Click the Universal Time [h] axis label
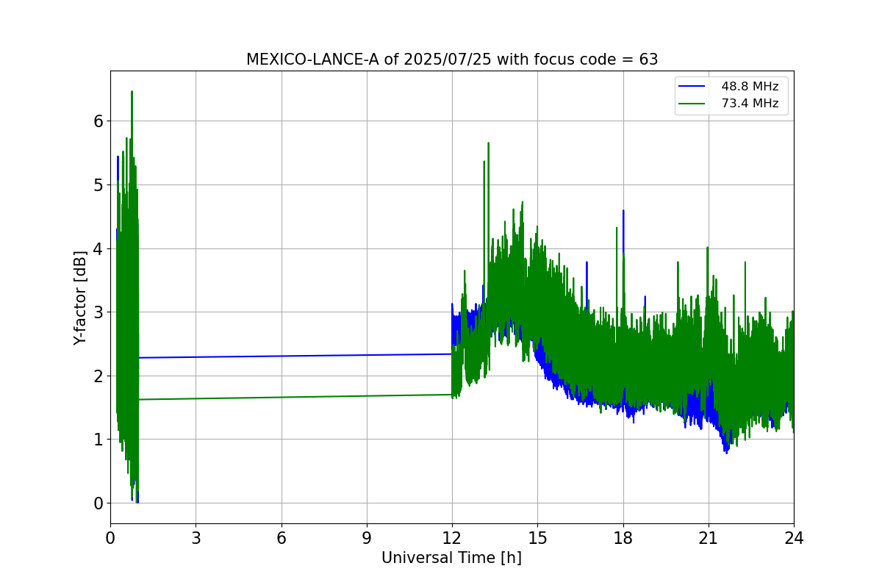This screenshot has width=882, height=588. [x=451, y=558]
